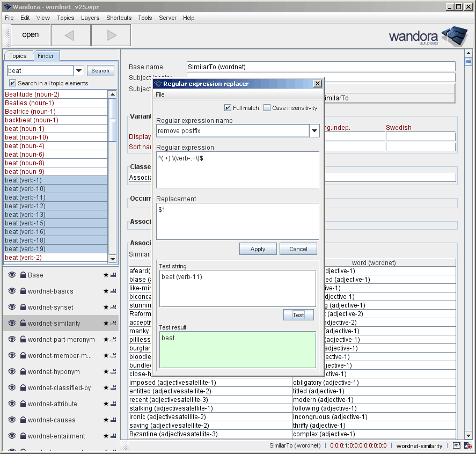
Task: Click the back navigation arrow
Action: tap(70, 34)
